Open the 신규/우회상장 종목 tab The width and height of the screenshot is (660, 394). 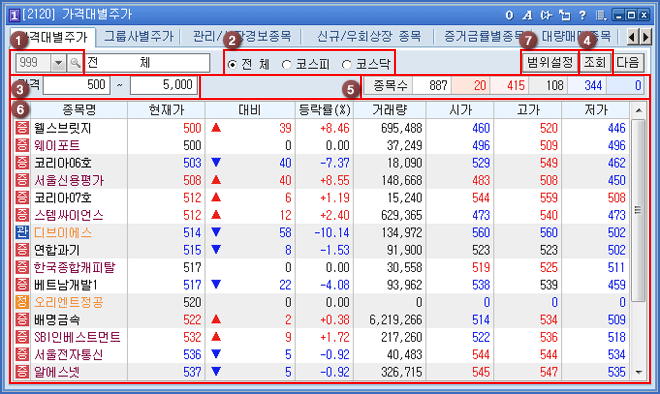tap(369, 37)
